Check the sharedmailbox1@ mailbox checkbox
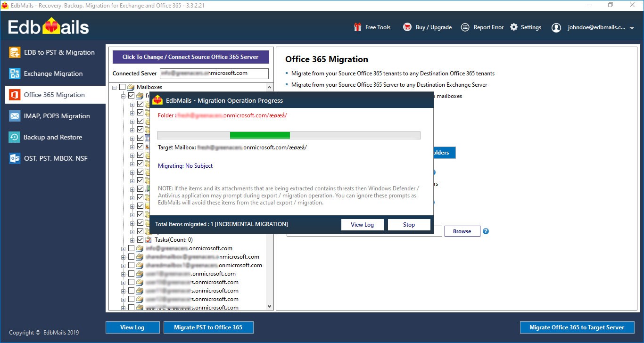The height and width of the screenshot is (343, 644). pos(131,265)
